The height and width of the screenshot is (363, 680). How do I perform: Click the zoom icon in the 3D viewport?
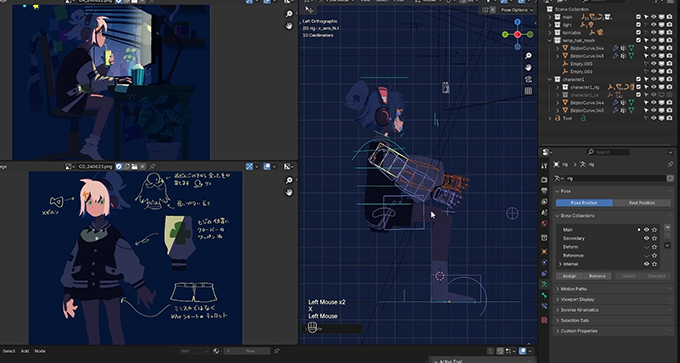[528, 56]
